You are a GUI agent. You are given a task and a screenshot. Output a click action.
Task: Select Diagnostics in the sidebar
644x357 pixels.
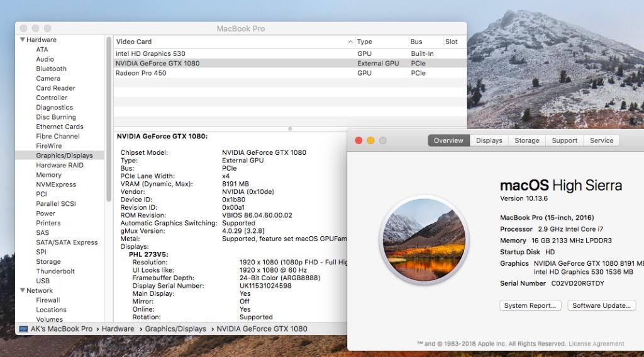pyautogui.click(x=54, y=107)
